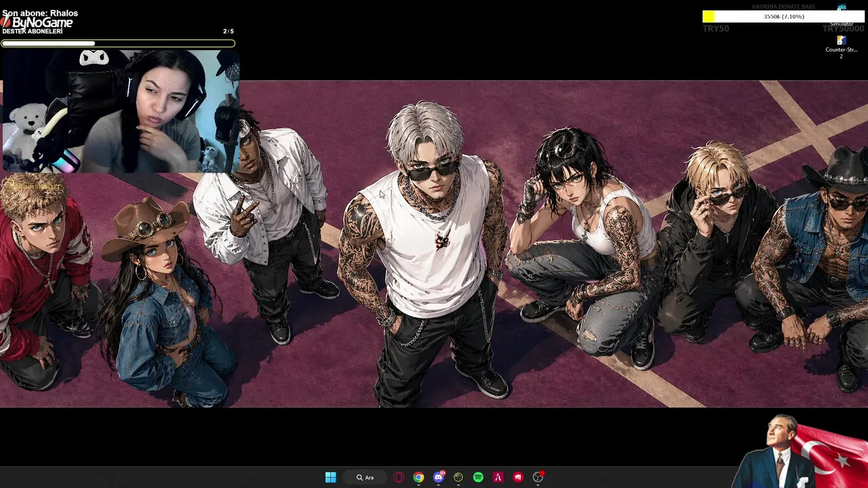This screenshot has width=868, height=488.
Task: Click the subscriber goal bar showing 2/5
Action: point(118,43)
